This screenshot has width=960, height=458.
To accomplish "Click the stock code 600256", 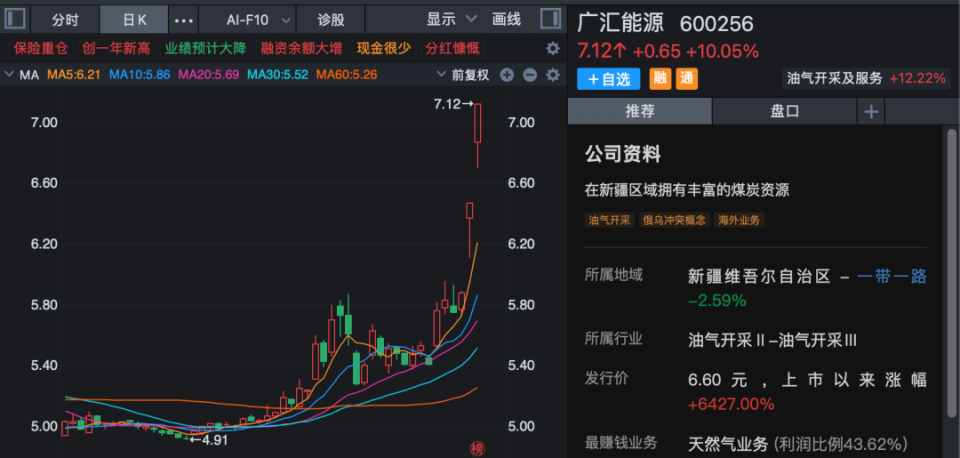I will tap(716, 24).
